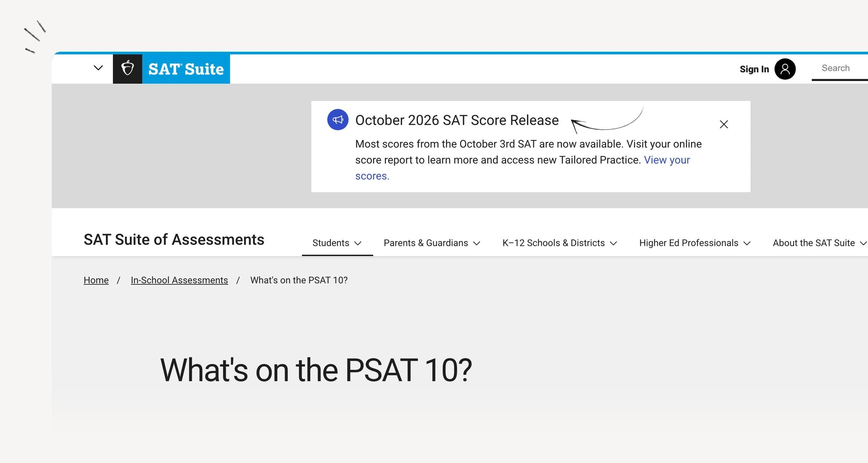Click the user profile avatar icon

(785, 69)
